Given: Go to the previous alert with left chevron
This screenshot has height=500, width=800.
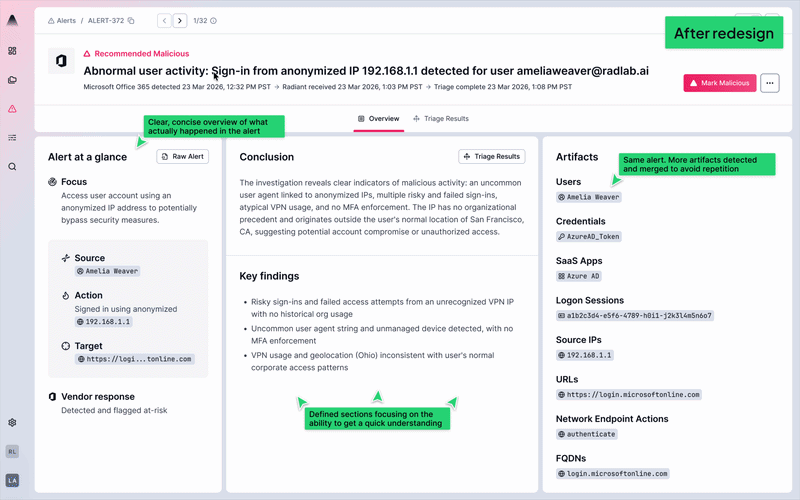Looking at the screenshot, I should [164, 20].
